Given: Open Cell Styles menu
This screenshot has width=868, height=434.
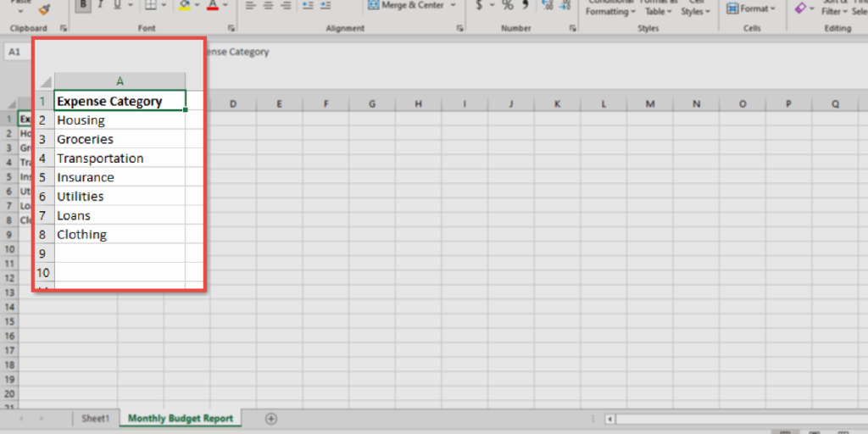Looking at the screenshot, I should pos(696,7).
